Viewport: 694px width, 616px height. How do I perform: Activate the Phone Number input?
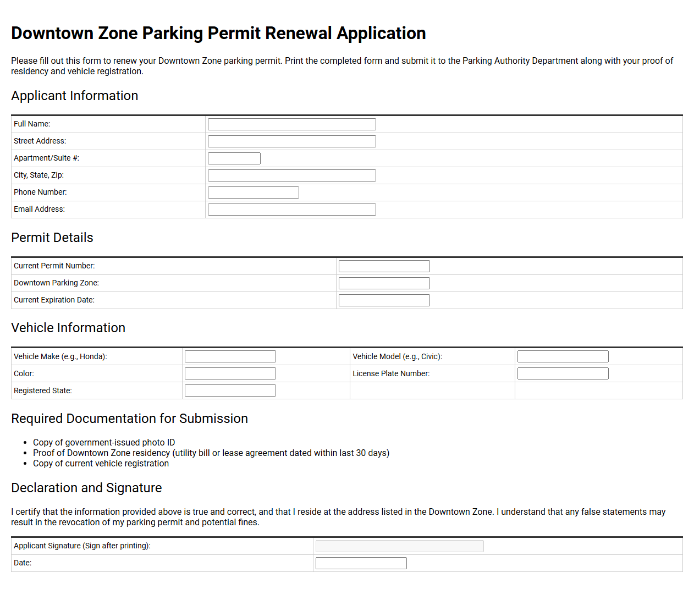click(x=254, y=193)
